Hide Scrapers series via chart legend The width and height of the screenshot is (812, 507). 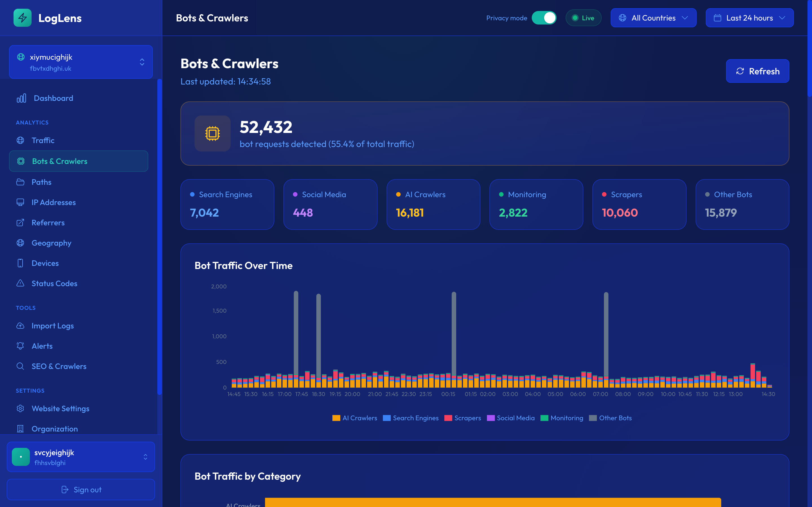click(x=463, y=418)
